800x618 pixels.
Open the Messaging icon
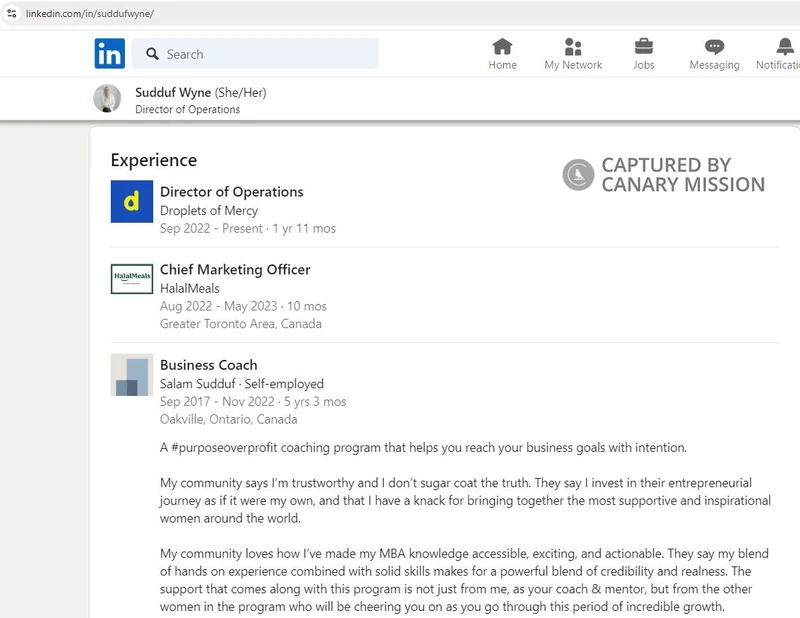[714, 46]
